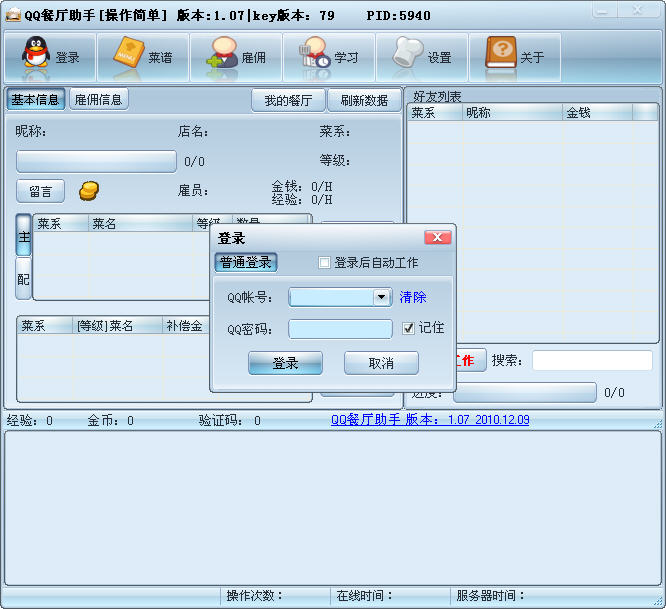
Task: Click 菜系 column header in friend list
Action: pyautogui.click(x=435, y=113)
